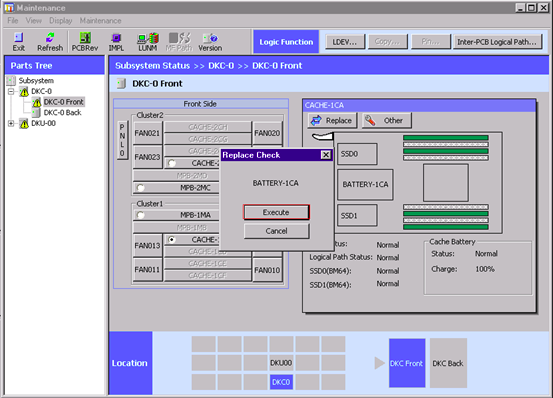The width and height of the screenshot is (553, 398).
Task: Click Cancel in Replace Check dialog
Action: (x=276, y=231)
